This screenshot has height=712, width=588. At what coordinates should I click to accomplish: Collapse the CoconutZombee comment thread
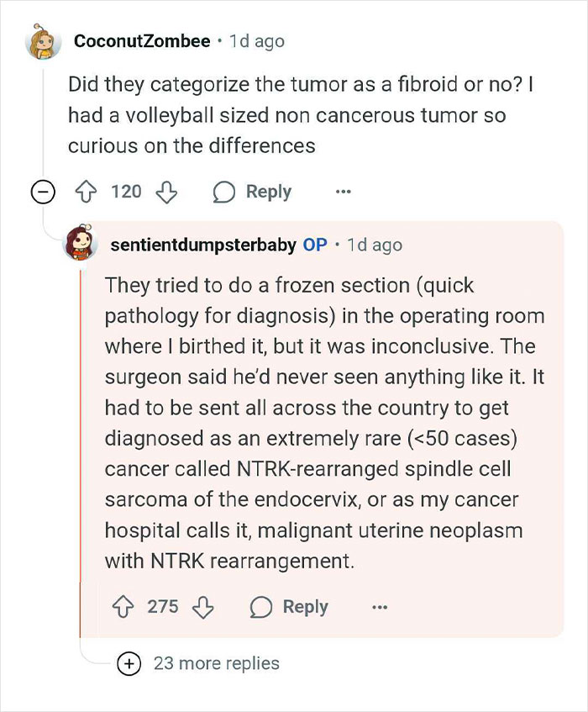[x=42, y=192]
